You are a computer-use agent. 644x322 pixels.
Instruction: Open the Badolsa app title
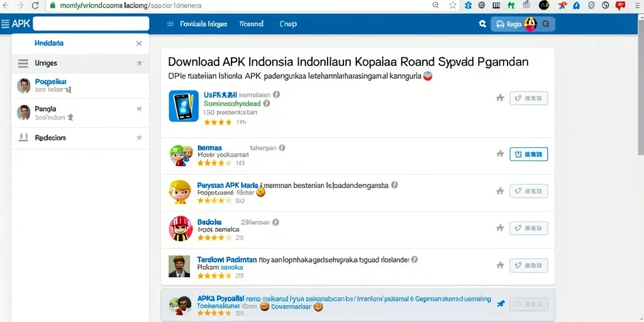(x=209, y=222)
